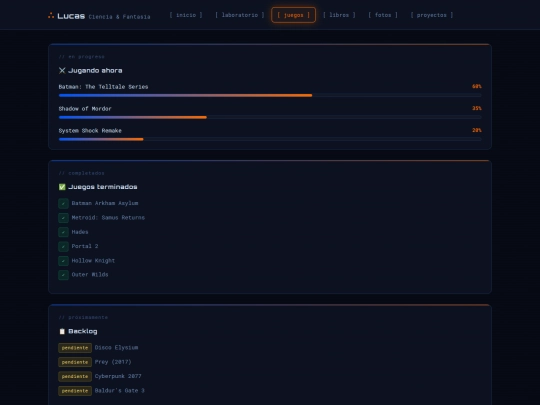Click the Metroid: Samus Returns entry text

click(x=108, y=218)
